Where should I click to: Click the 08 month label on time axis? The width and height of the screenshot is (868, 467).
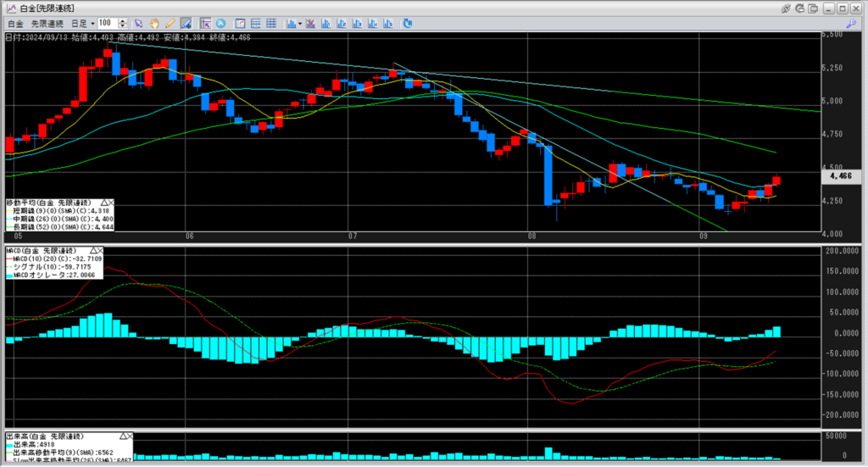click(532, 236)
